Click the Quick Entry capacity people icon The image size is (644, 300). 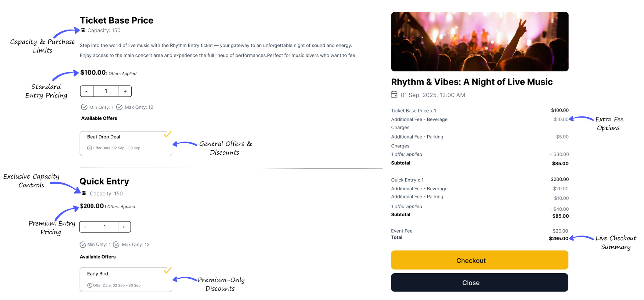tap(84, 193)
